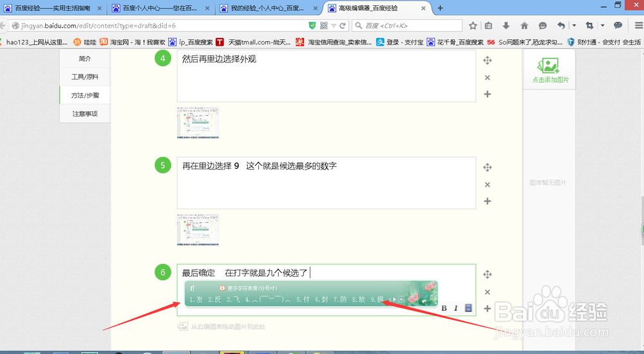
Task: Open the dropdown arrow next to undo icon
Action: click(x=574, y=26)
